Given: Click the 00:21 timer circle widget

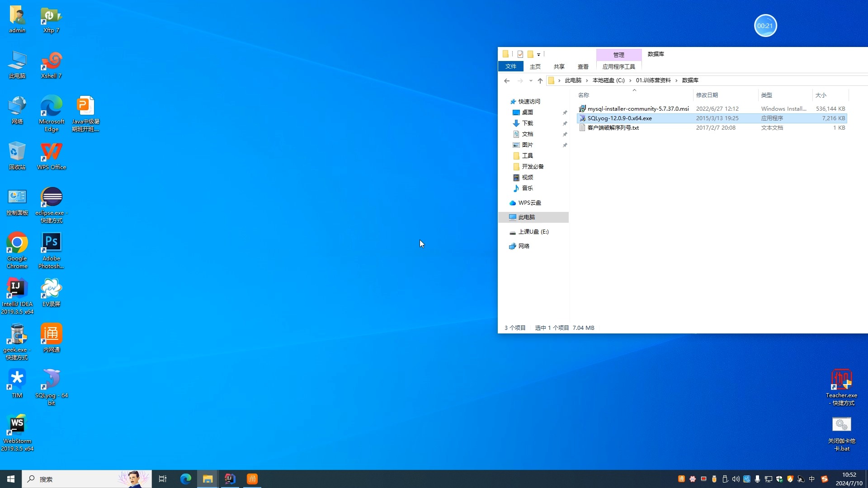Looking at the screenshot, I should coord(765,26).
